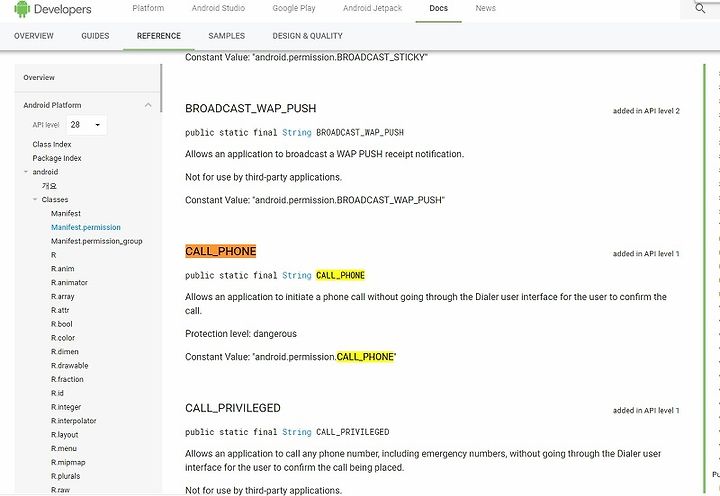The height and width of the screenshot is (496, 720).
Task: Click the highlighted CALL_PHONE heading
Action: 220,251
